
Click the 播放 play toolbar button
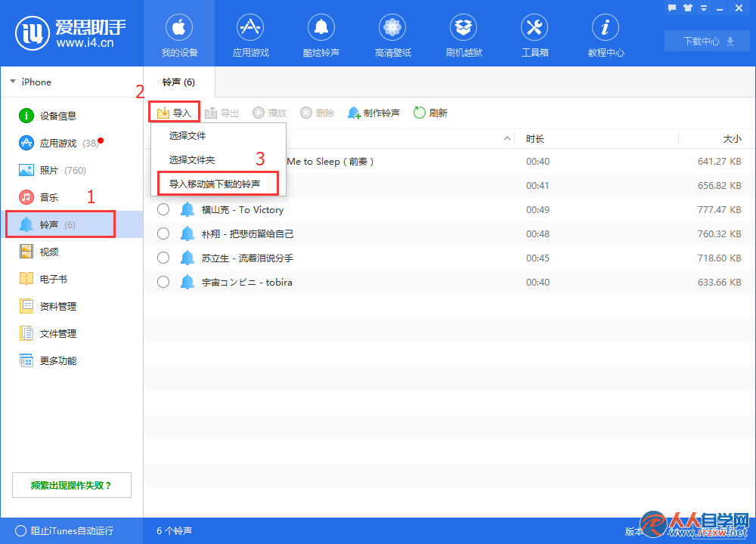pyautogui.click(x=270, y=113)
